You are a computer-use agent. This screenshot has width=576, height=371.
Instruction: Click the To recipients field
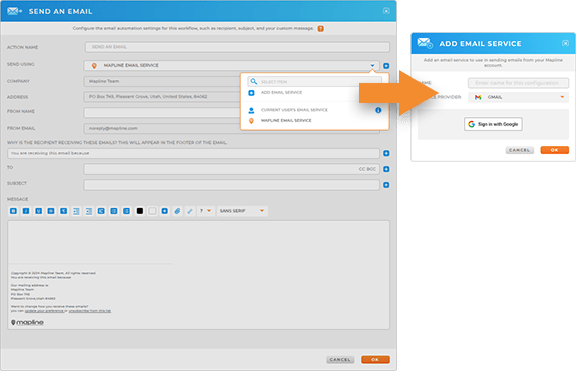[x=231, y=169]
